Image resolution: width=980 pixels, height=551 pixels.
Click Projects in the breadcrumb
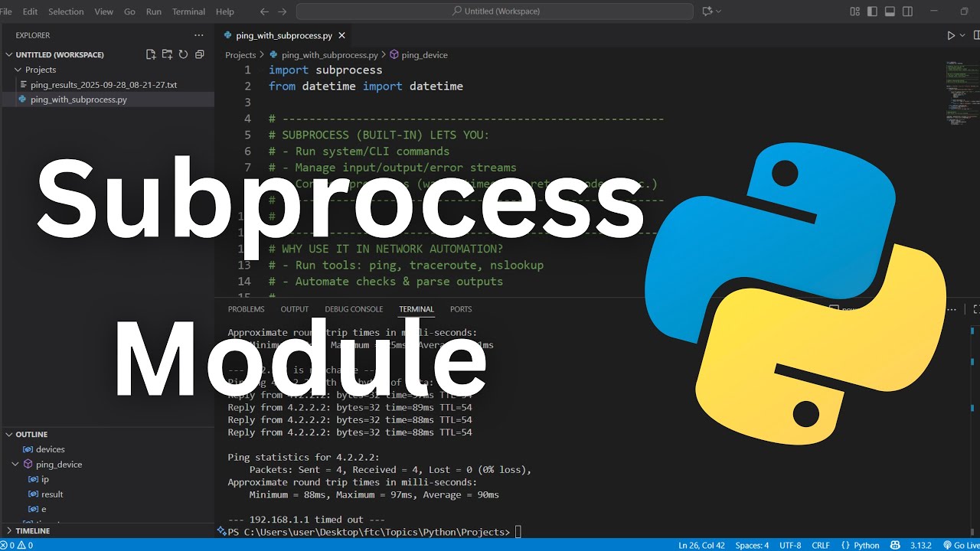tap(240, 55)
